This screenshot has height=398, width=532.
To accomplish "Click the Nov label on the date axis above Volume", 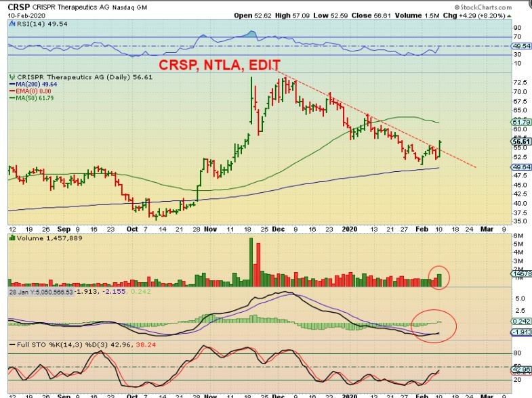I will tap(210, 229).
